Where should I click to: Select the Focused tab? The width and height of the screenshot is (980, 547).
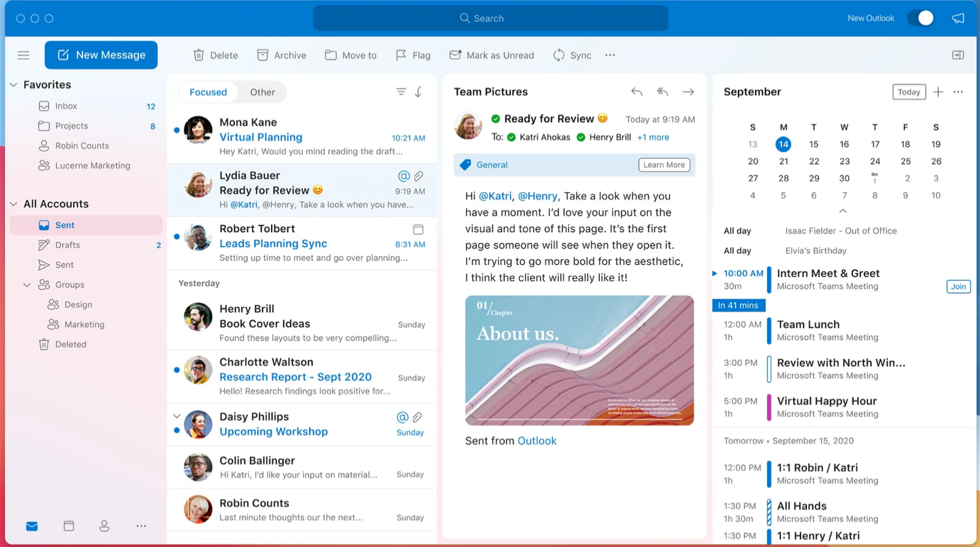click(x=208, y=92)
